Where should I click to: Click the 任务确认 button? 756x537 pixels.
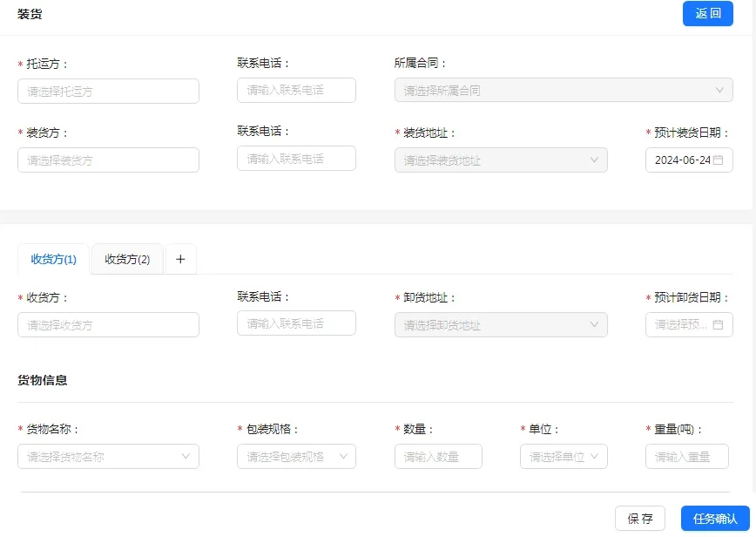(714, 519)
